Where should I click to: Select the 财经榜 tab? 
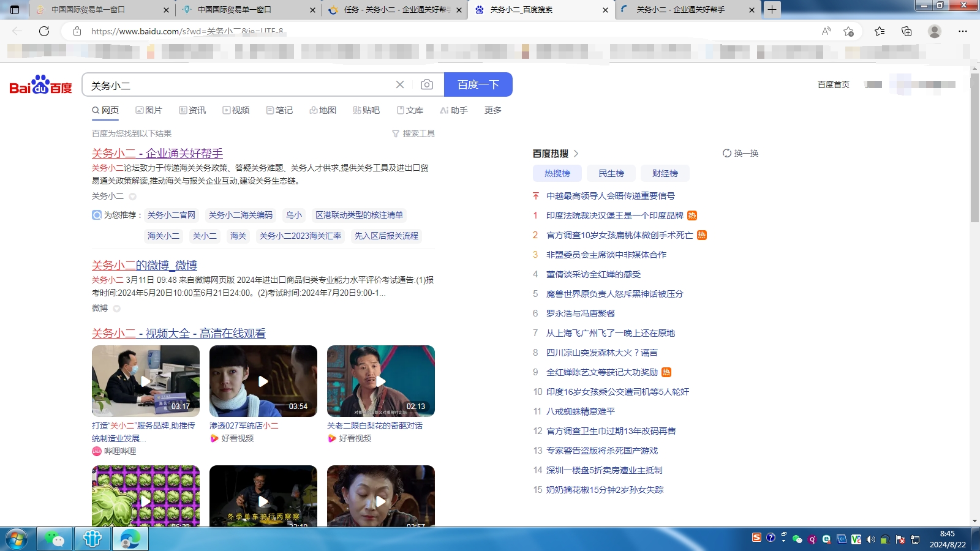pos(665,173)
